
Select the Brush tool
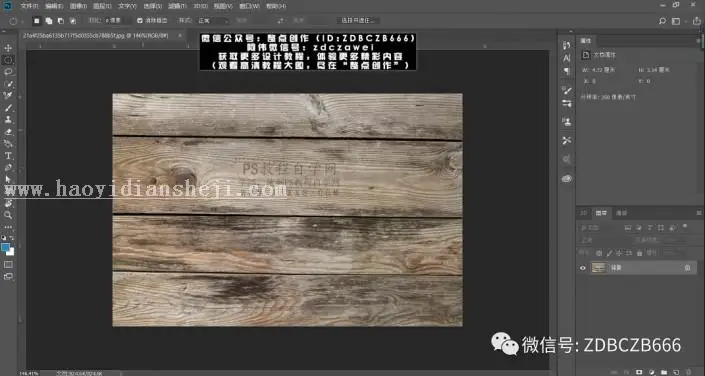(x=8, y=107)
